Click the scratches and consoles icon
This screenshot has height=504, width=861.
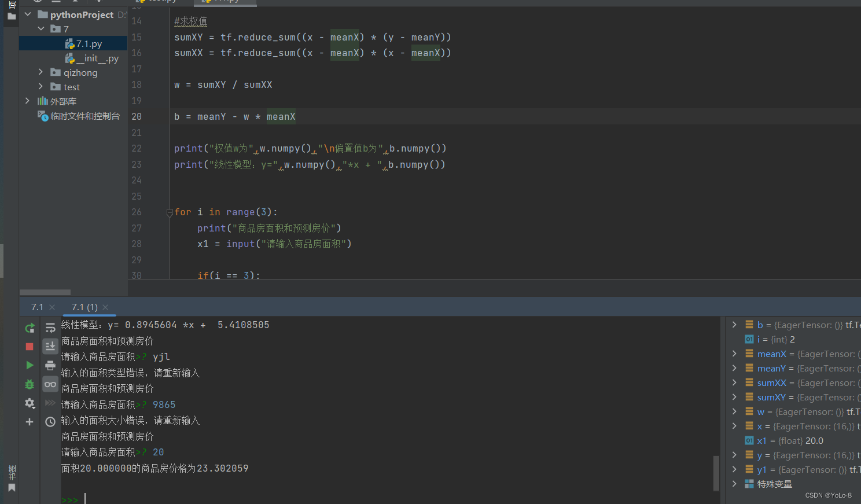[43, 116]
